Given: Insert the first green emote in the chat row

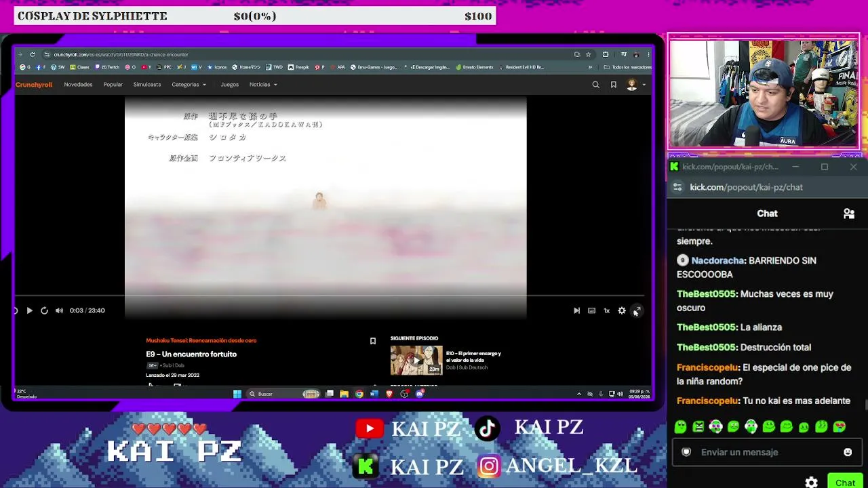Looking at the screenshot, I should click(x=681, y=426).
